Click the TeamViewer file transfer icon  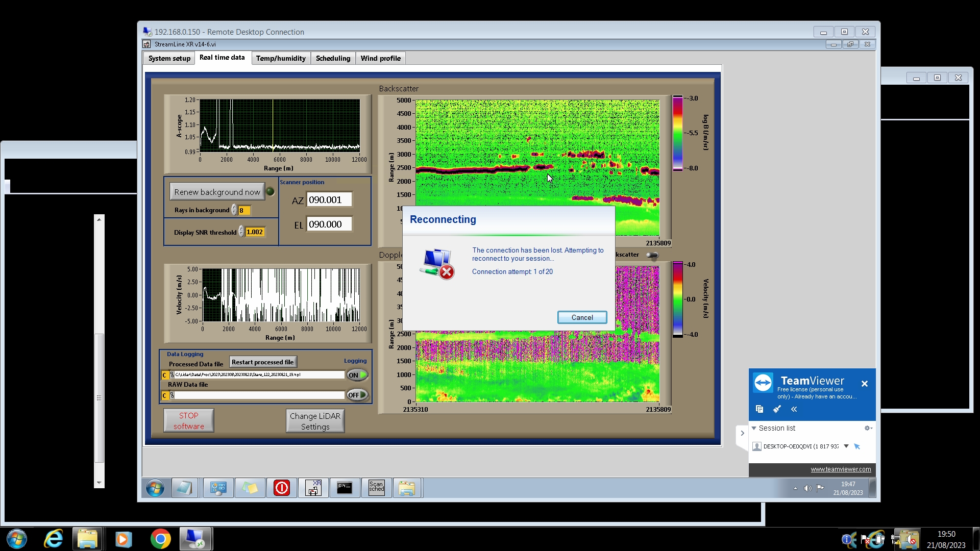click(x=759, y=409)
